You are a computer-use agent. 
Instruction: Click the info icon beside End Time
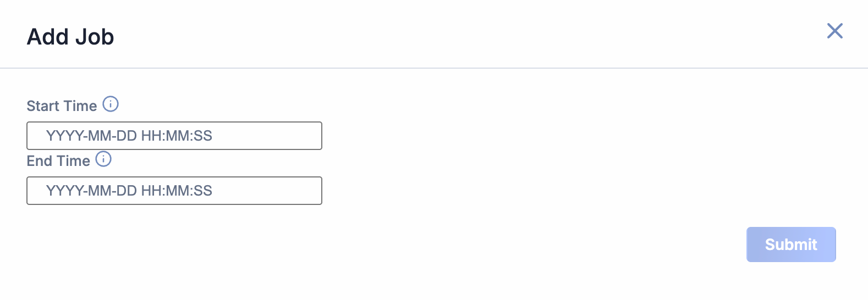pyautogui.click(x=103, y=159)
